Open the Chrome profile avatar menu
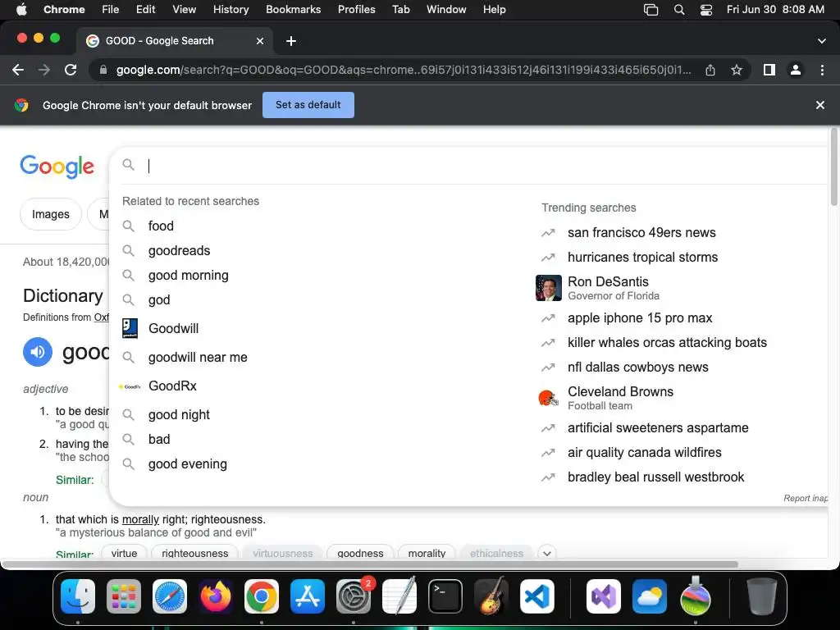Image resolution: width=840 pixels, height=630 pixels. tap(796, 70)
